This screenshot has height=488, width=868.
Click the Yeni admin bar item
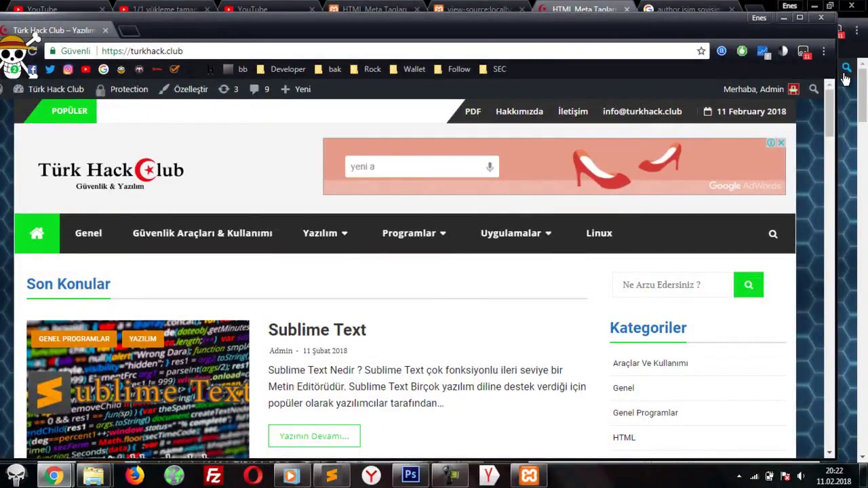295,89
